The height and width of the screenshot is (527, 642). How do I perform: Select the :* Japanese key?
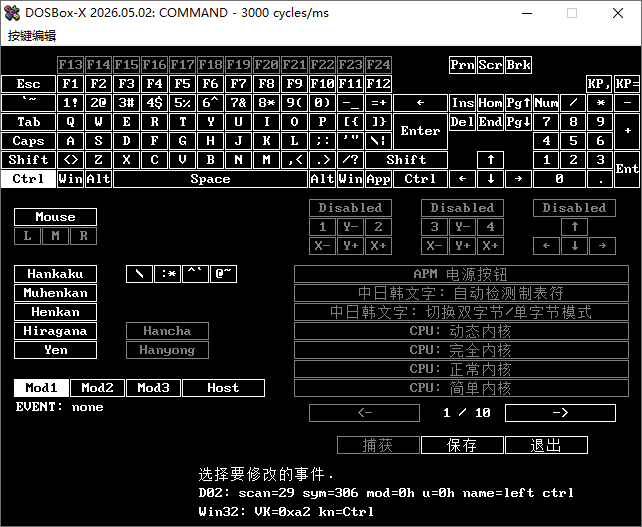[167, 274]
